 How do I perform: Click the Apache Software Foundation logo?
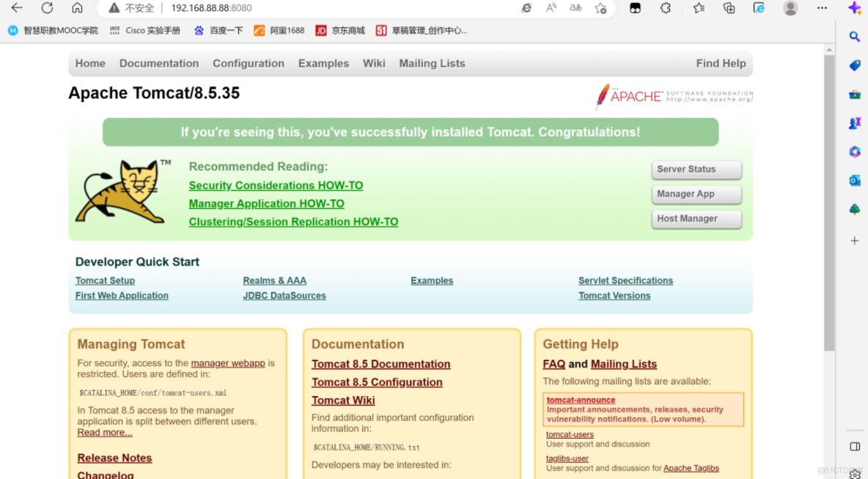tap(674, 96)
